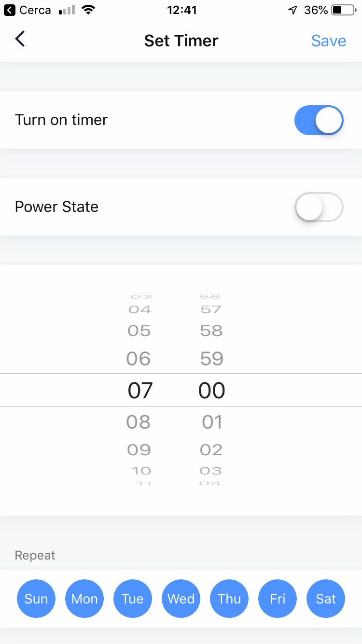Pick minute 59 in the picker

coord(212,359)
